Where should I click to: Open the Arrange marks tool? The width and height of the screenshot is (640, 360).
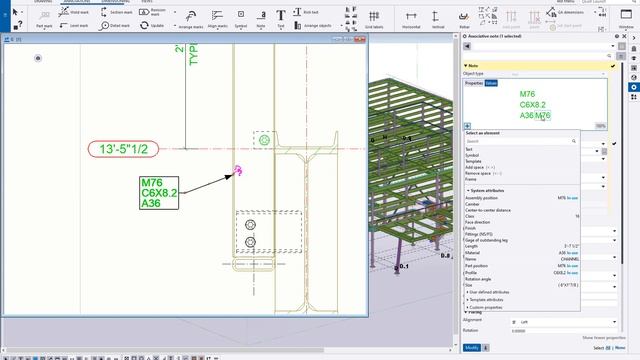(191, 19)
